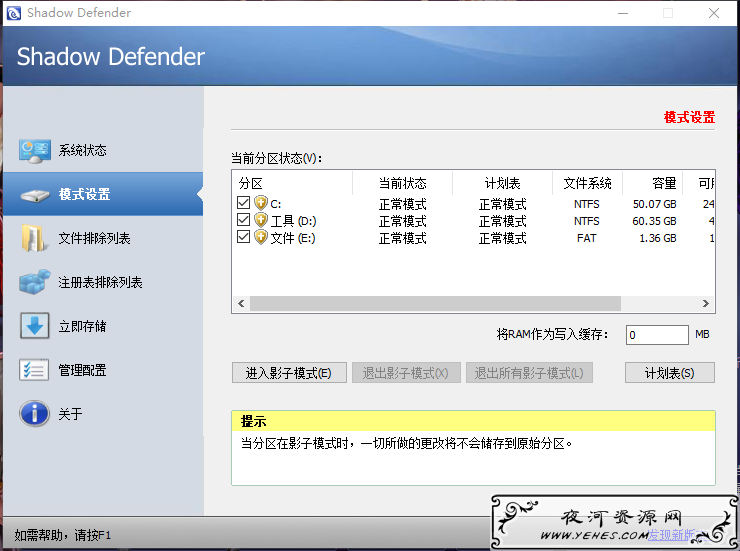
Task: Click the 计划表(S) button
Action: click(x=670, y=373)
